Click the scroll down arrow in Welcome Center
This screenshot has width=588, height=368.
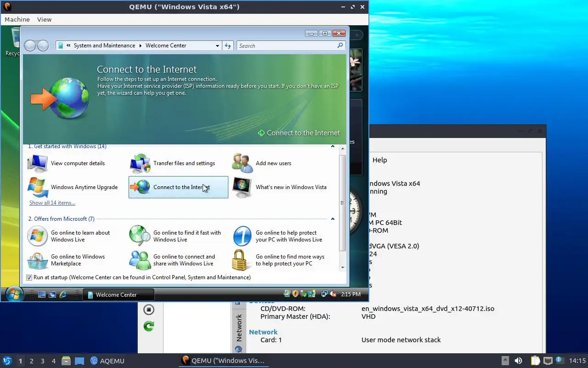coord(342,267)
